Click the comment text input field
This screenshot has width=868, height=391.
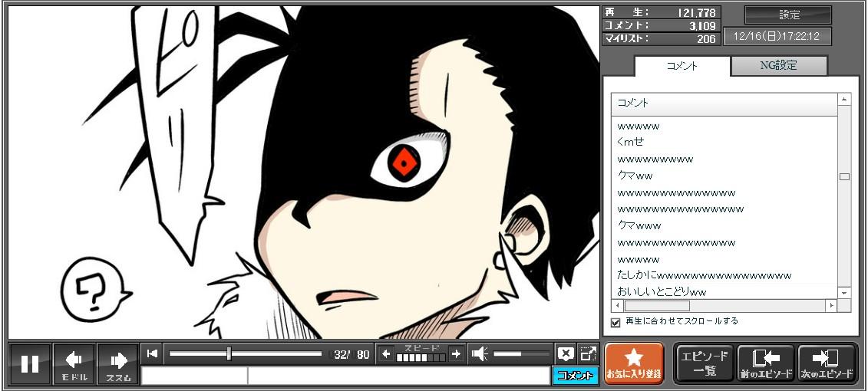pyautogui.click(x=398, y=376)
